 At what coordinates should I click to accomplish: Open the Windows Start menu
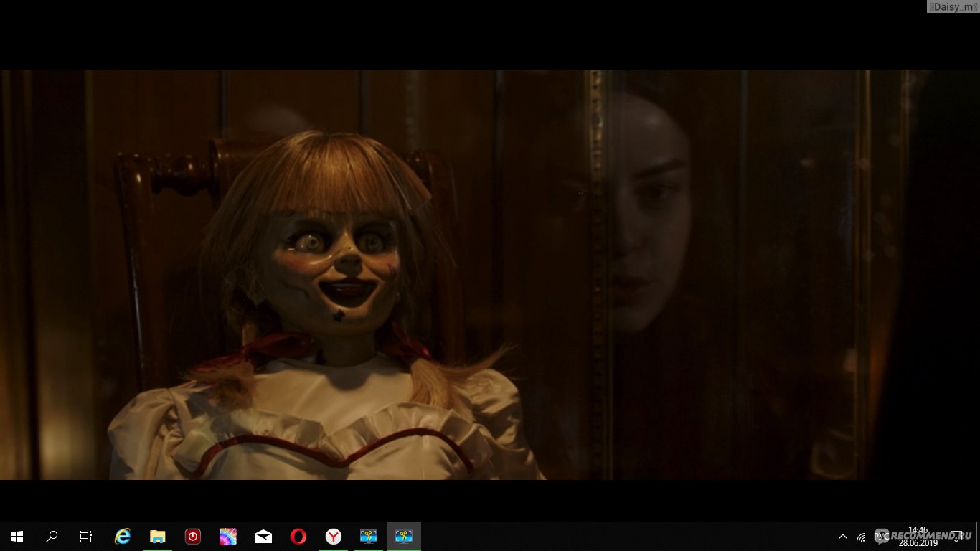coord(17,537)
